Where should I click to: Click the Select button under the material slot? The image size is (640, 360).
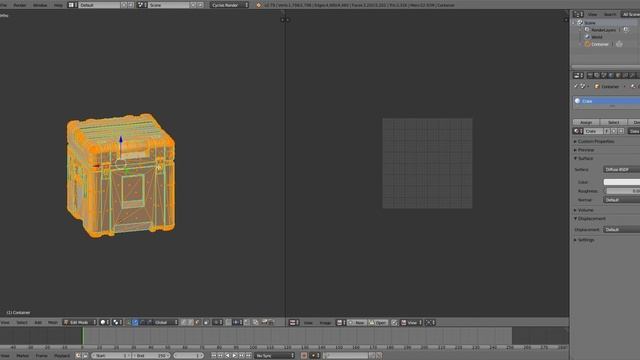point(613,122)
